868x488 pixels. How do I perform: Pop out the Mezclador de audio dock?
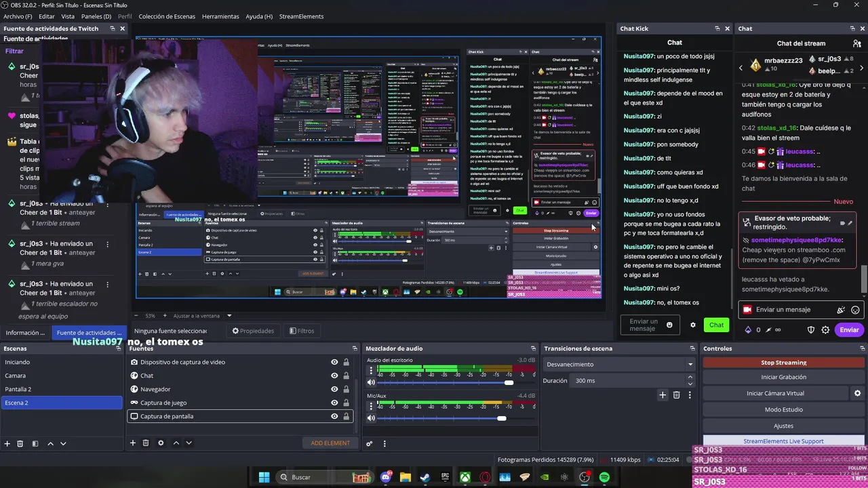pyautogui.click(x=532, y=348)
